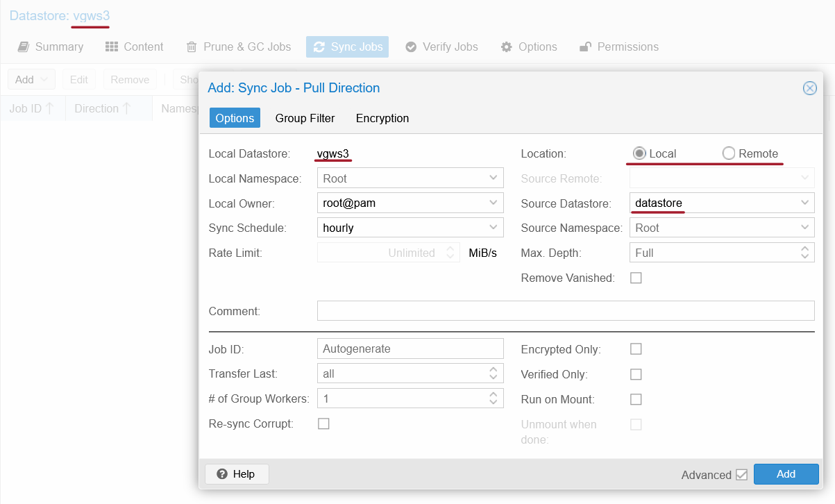Adjust the Group Workers stepper arrows
The width and height of the screenshot is (835, 504).
(x=494, y=398)
